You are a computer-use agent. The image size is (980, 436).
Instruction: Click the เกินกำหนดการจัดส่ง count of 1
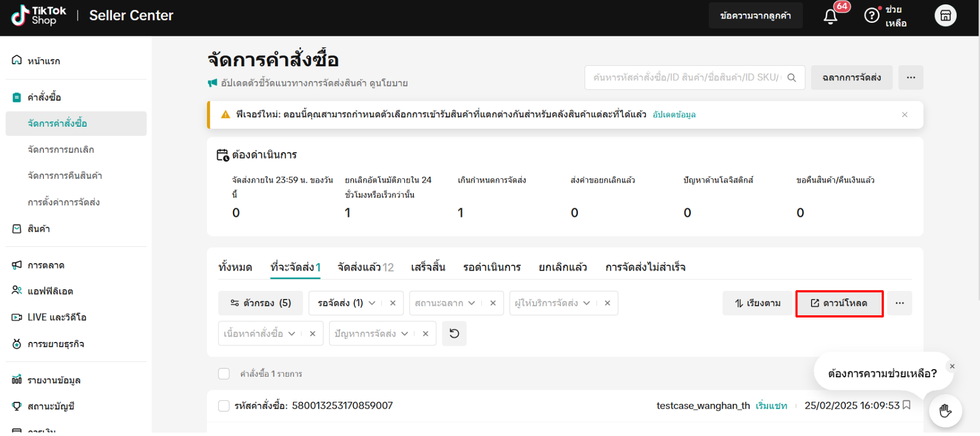461,213
